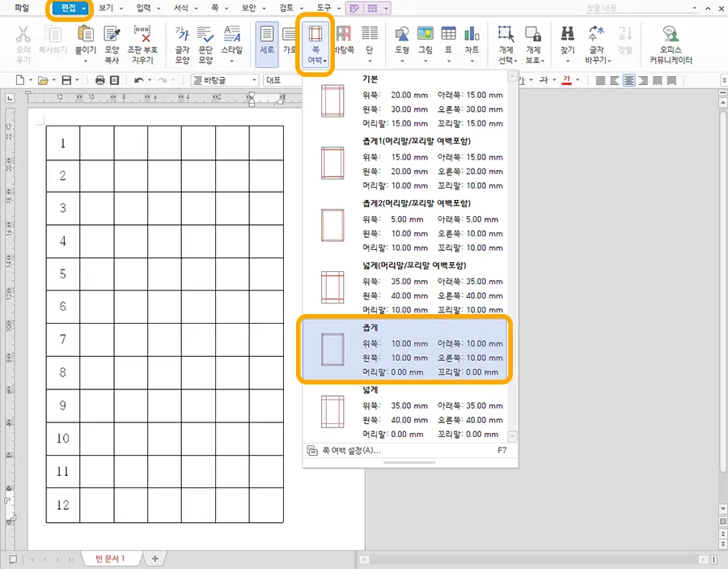Open 쪽 여백 설정(A)... dialog
This screenshot has height=569, width=728.
coord(409,451)
